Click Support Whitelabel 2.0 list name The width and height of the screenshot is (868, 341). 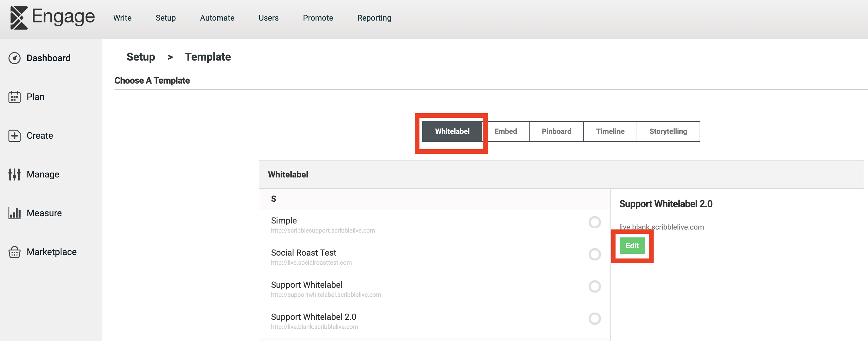[x=313, y=316]
